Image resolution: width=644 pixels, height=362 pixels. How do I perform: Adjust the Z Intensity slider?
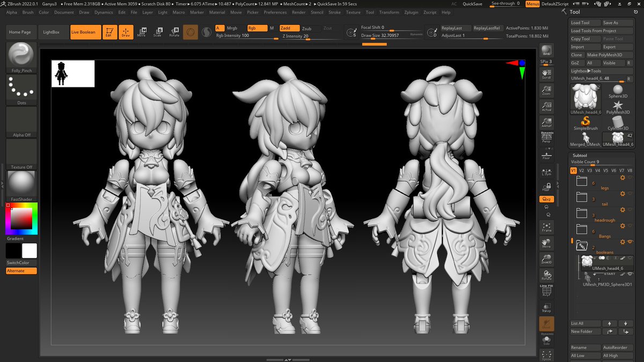(x=310, y=36)
